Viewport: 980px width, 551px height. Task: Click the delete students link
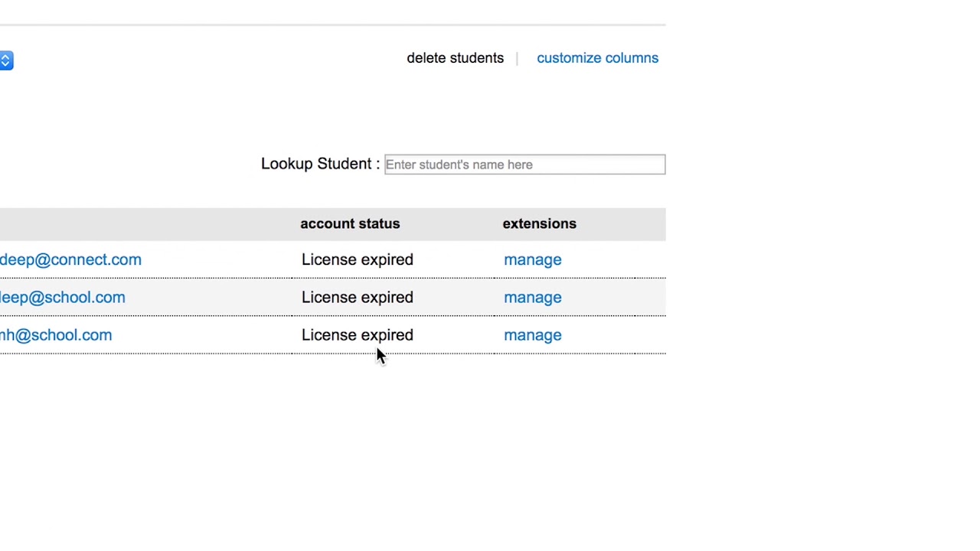pyautogui.click(x=455, y=58)
